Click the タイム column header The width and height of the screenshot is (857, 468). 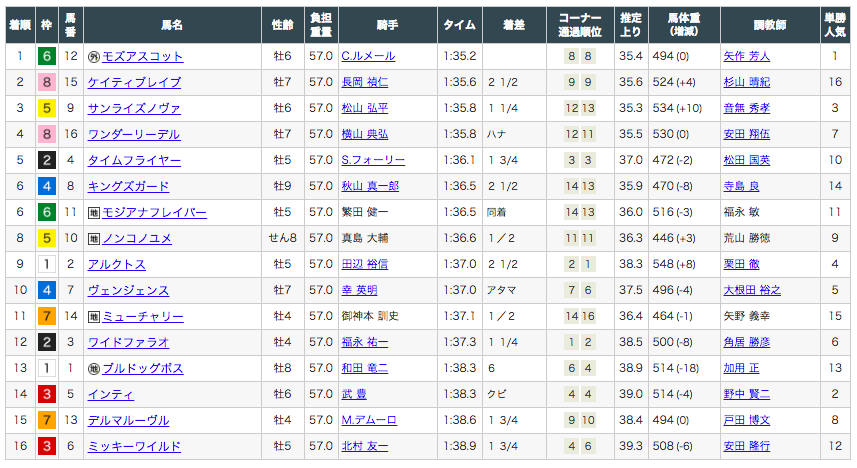pos(460,25)
